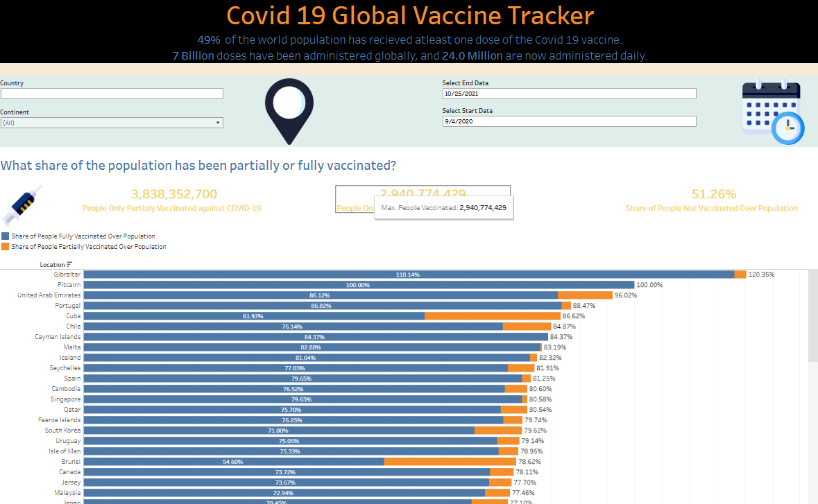Click blue Fully Vaccinated legend swatch
This screenshot has height=504, width=818.
(x=6, y=236)
